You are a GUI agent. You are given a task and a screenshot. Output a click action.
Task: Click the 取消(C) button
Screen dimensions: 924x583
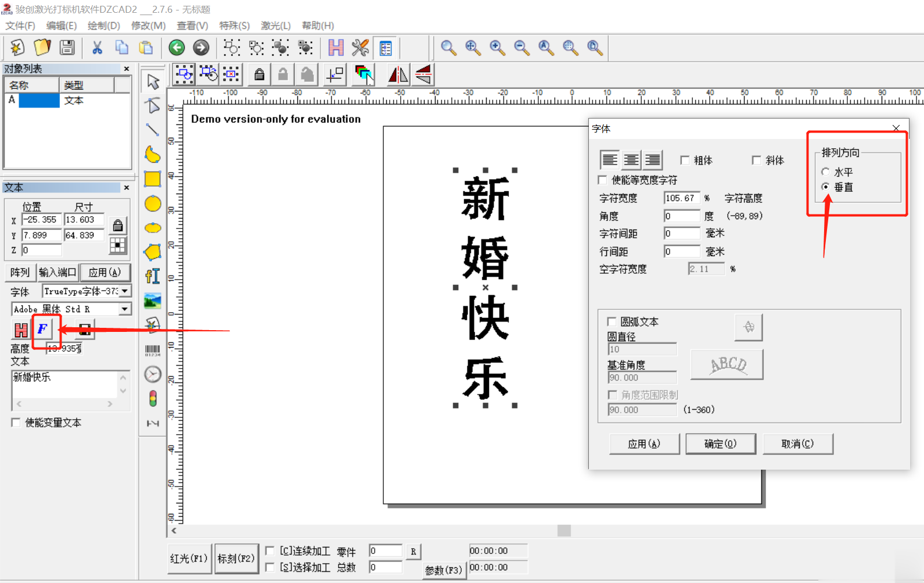point(798,444)
